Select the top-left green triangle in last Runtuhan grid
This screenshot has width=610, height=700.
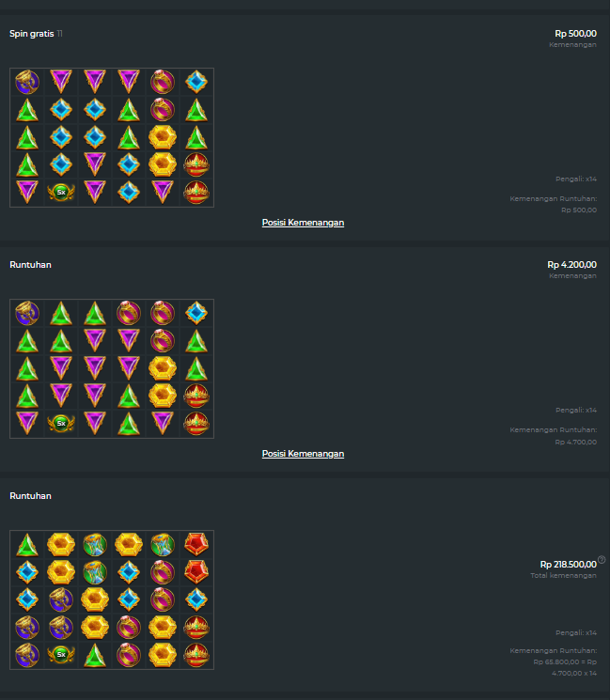click(x=27, y=545)
